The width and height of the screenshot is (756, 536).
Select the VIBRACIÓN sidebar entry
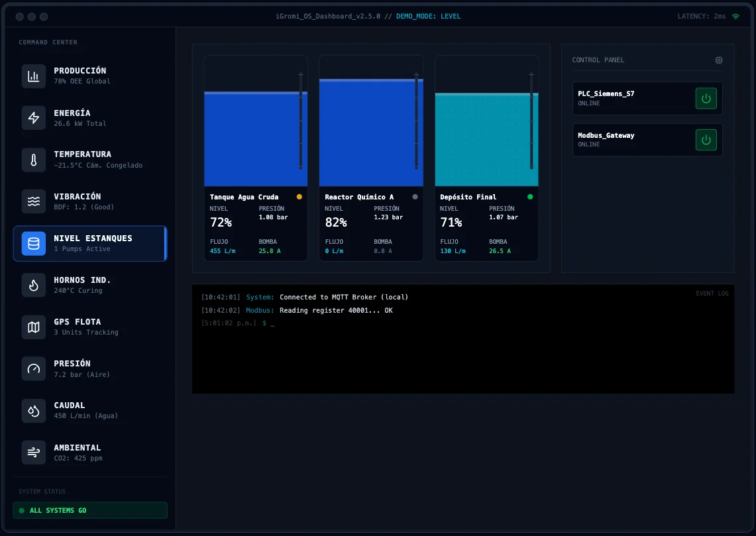click(90, 201)
